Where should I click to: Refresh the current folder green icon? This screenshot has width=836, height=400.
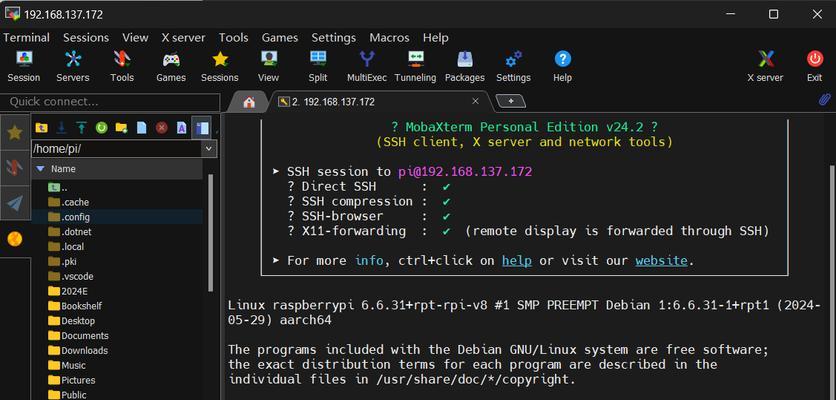click(x=101, y=127)
